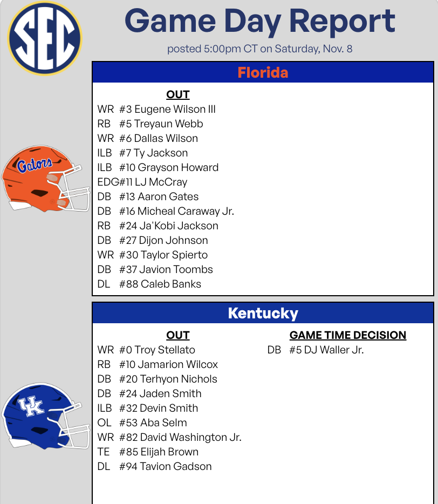The height and width of the screenshot is (504, 438).
Task: Select the Kentucky team header bar
Action: tap(263, 313)
